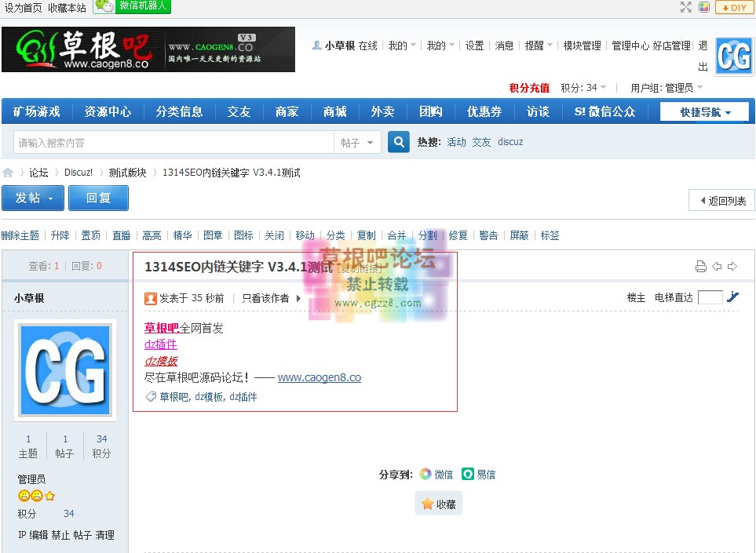Click the 回复 reply button
This screenshot has width=756, height=553.
tap(98, 198)
